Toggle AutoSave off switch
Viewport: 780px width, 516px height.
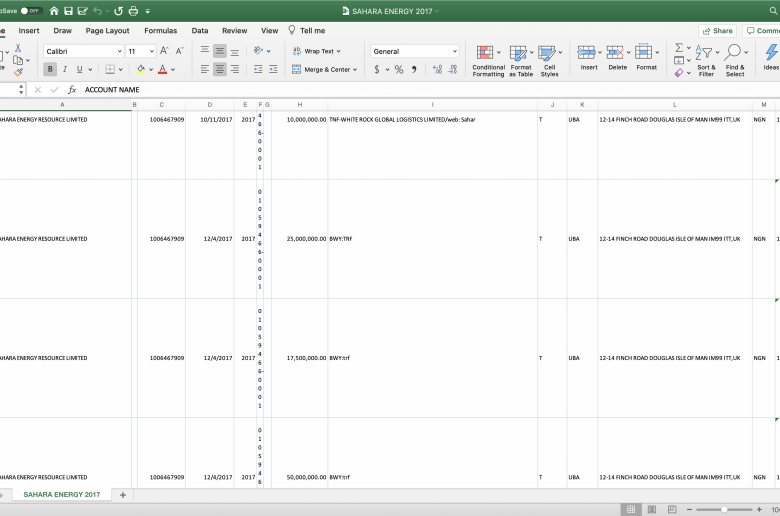point(31,11)
